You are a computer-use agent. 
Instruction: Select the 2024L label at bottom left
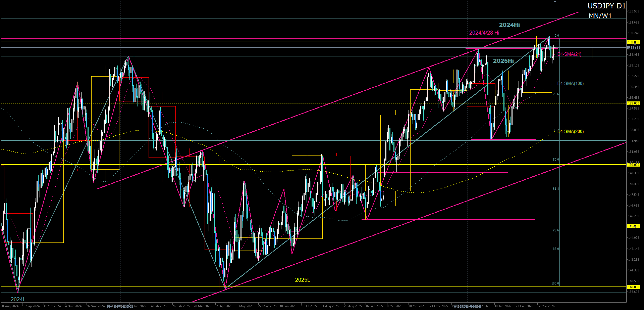(18, 299)
